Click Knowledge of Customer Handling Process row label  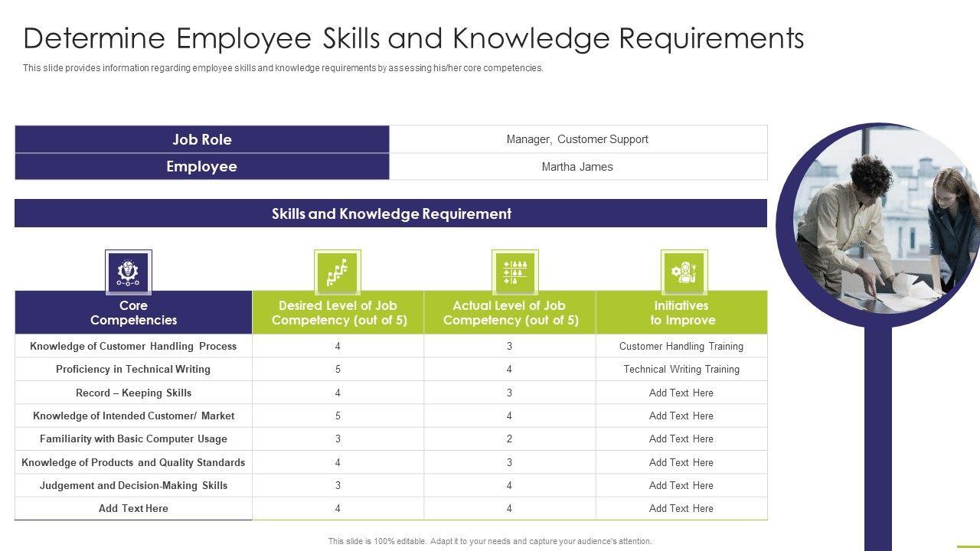[x=133, y=346]
